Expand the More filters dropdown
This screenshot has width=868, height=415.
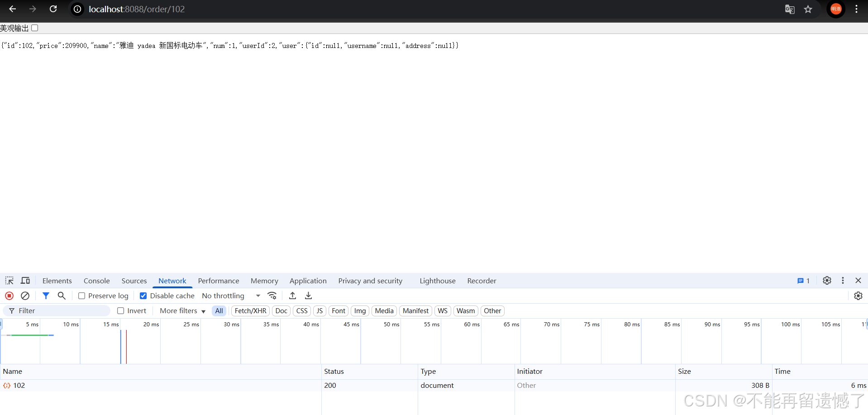(x=182, y=310)
